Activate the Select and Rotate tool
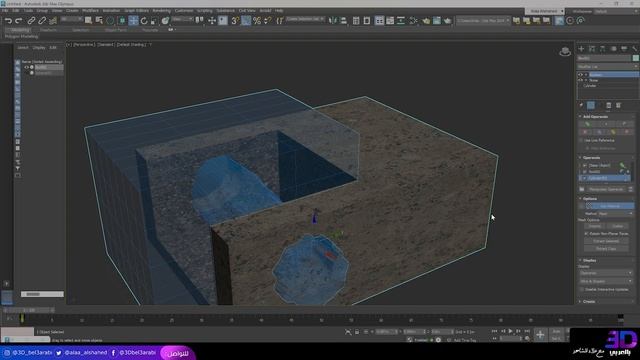 pos(144,20)
